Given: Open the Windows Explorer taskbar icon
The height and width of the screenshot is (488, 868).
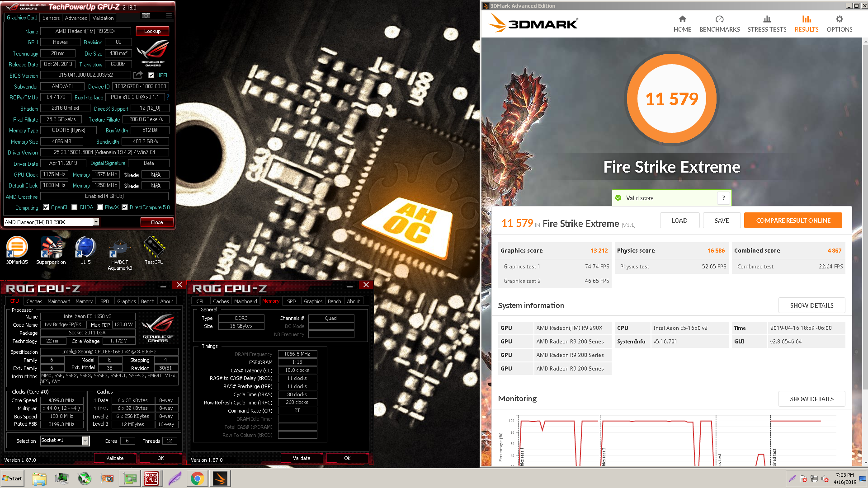Looking at the screenshot, I should point(39,479).
